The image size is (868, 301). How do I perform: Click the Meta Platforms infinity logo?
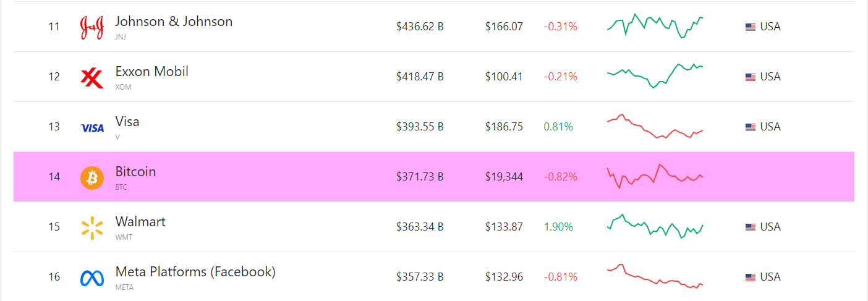point(92,278)
